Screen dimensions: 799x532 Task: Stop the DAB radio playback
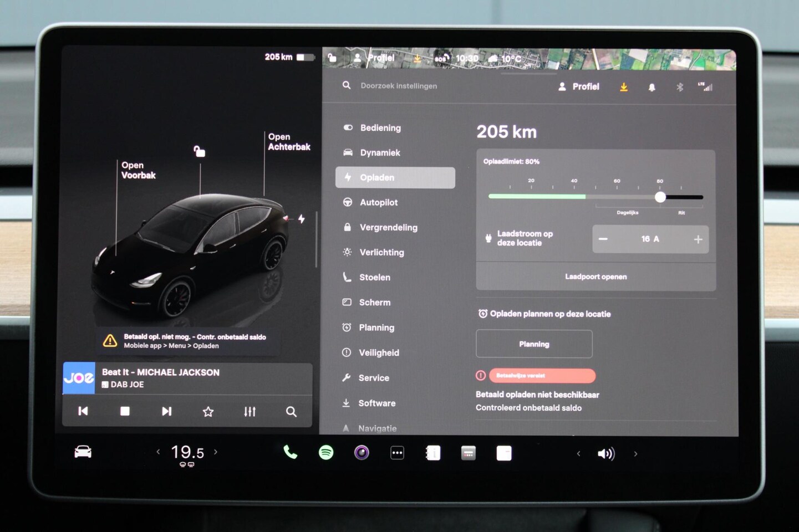click(x=125, y=411)
